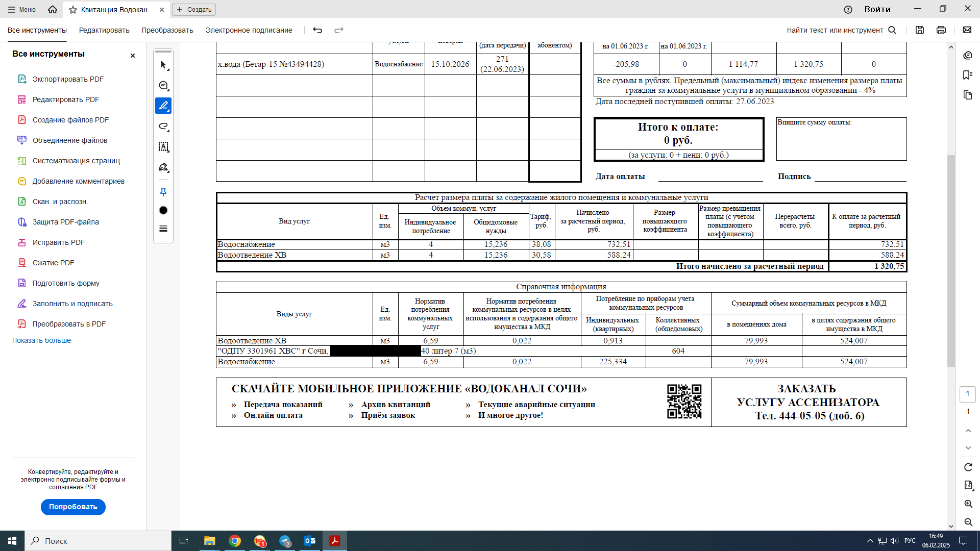
Task: Open line thickness options menu
Action: [163, 229]
